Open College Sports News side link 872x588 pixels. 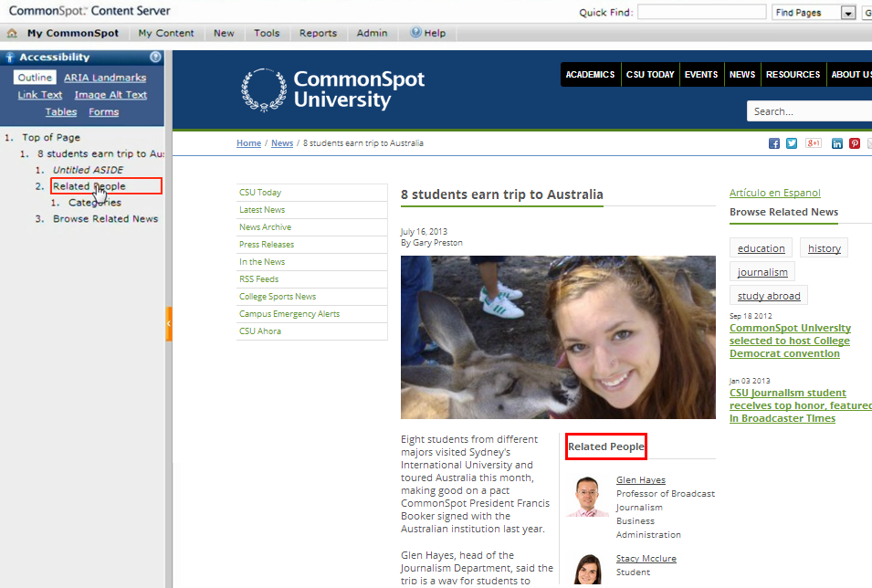pos(312,297)
